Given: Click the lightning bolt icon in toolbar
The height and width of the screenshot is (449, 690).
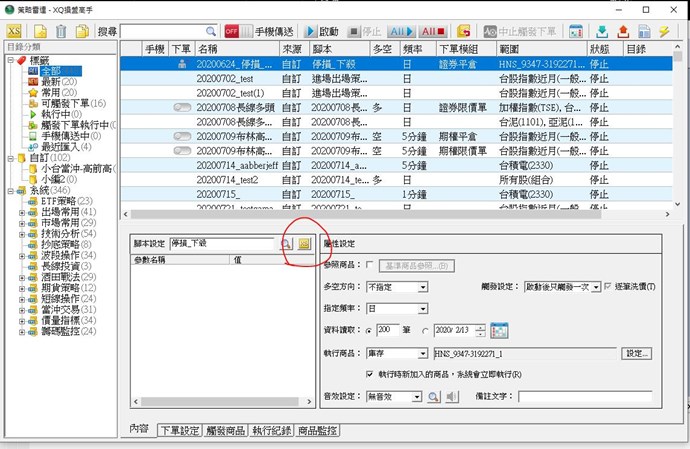Looking at the screenshot, I should pos(664,32).
